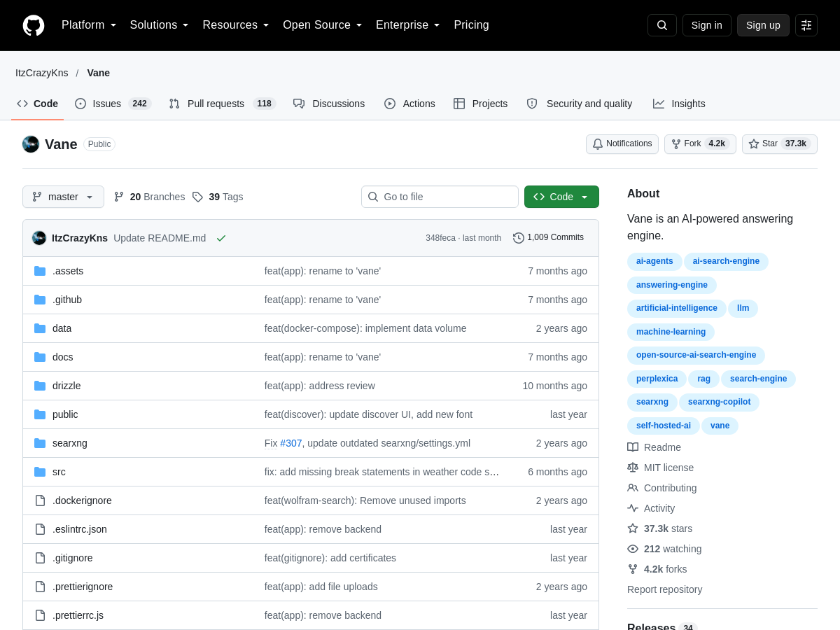Viewport: 840px width, 630px height.
Task: Open the master branch selector
Action: click(x=63, y=197)
